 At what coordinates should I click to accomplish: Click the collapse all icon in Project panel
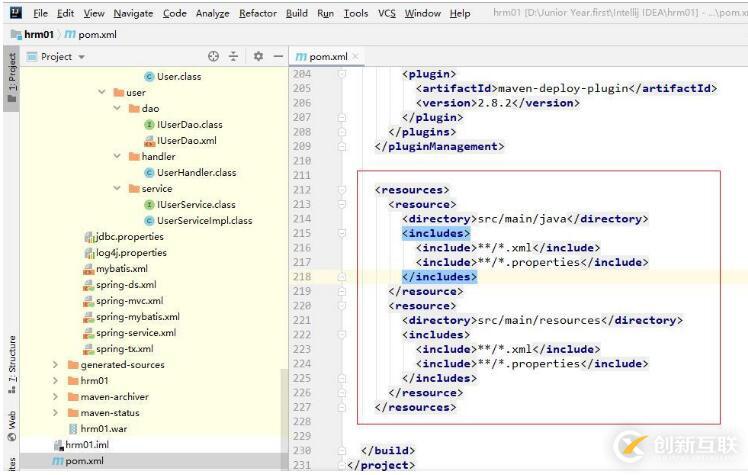point(234,57)
